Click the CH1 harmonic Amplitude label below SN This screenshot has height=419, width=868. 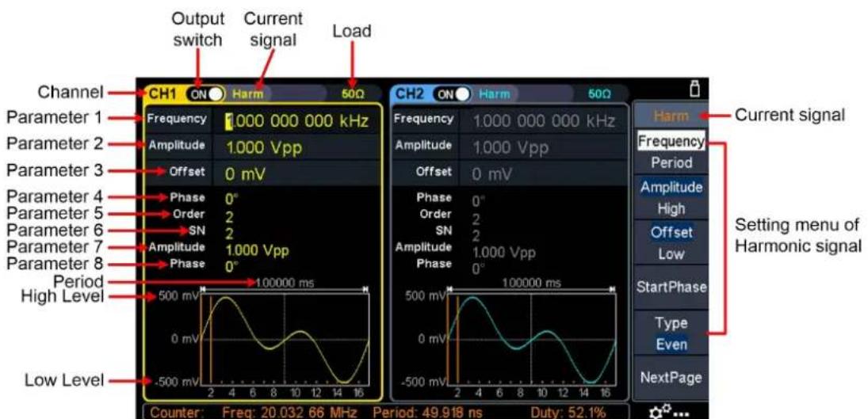(x=177, y=246)
